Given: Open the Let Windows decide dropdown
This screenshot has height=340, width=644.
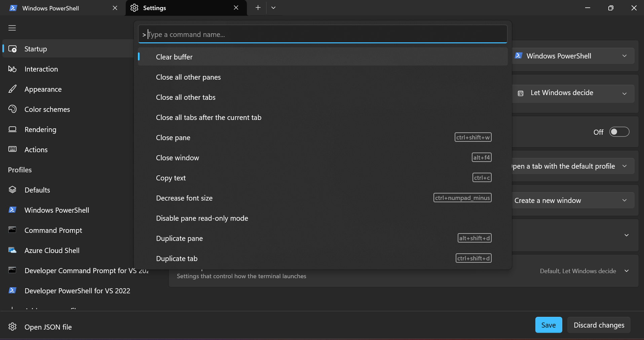Looking at the screenshot, I should pos(573,93).
